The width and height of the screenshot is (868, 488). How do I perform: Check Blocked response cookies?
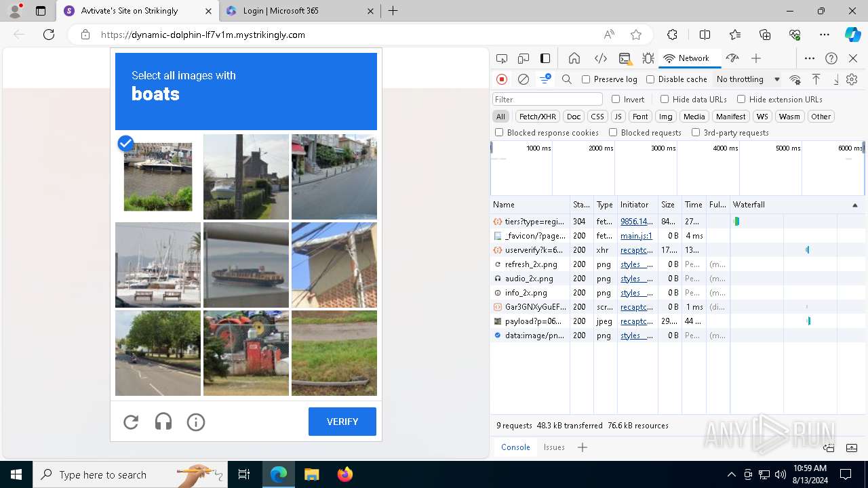tap(499, 133)
